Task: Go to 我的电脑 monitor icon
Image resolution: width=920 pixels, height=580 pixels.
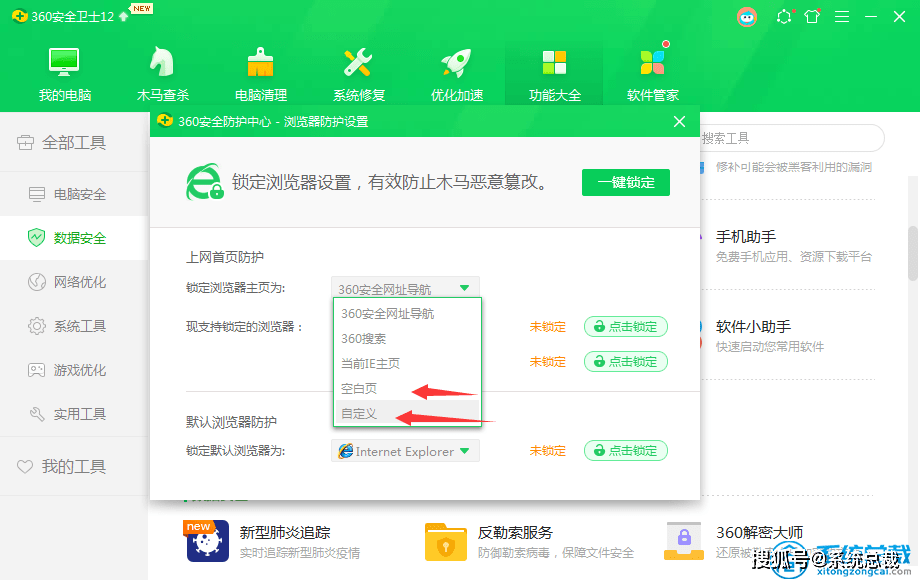Action: 64,62
